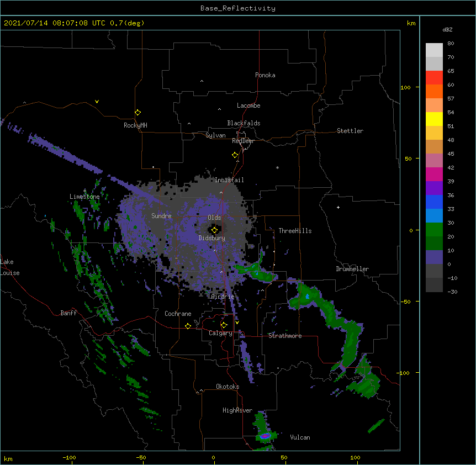This screenshot has width=476, height=465.
Task: Click the Strathmore town label
Action: click(285, 336)
